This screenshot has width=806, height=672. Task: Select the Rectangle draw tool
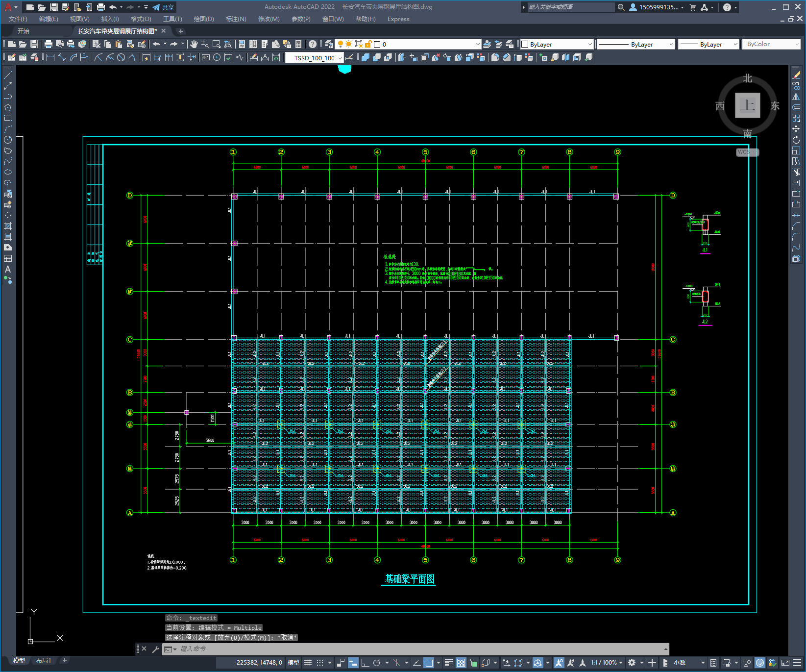[8, 118]
